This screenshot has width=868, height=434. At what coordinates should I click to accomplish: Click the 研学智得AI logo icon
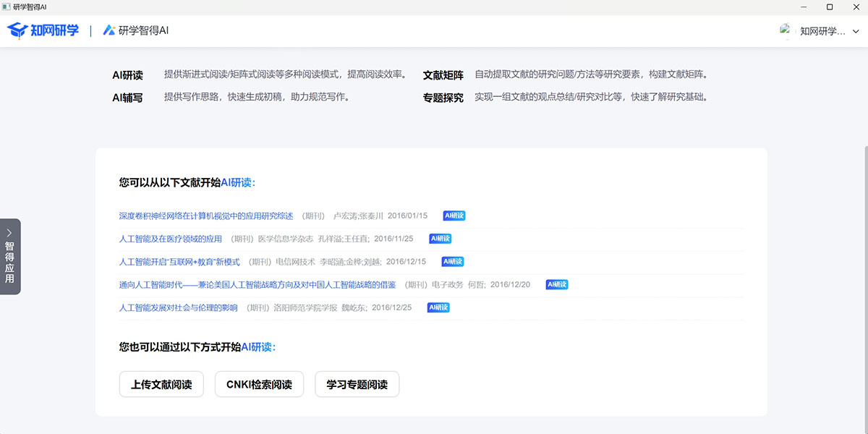[x=109, y=30]
